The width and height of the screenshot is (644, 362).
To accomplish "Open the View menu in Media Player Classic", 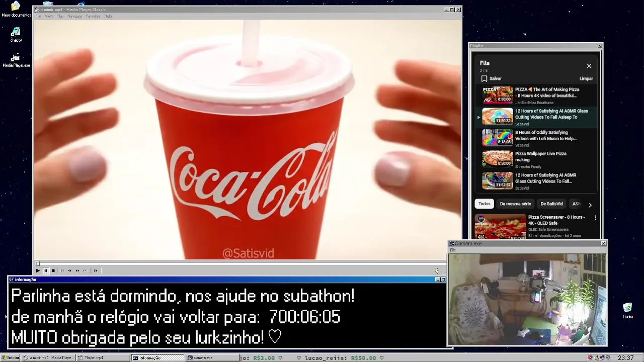I will coord(49,16).
